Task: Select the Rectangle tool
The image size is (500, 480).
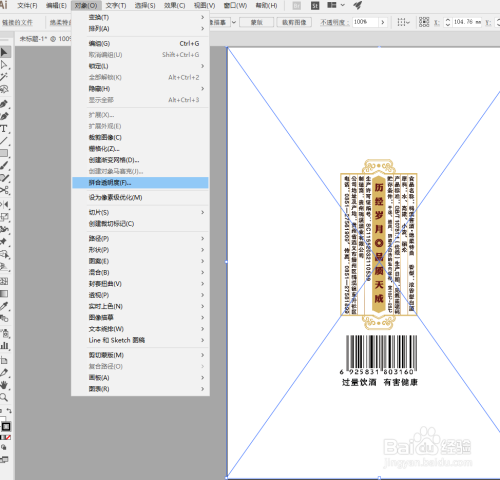Action: (4, 153)
